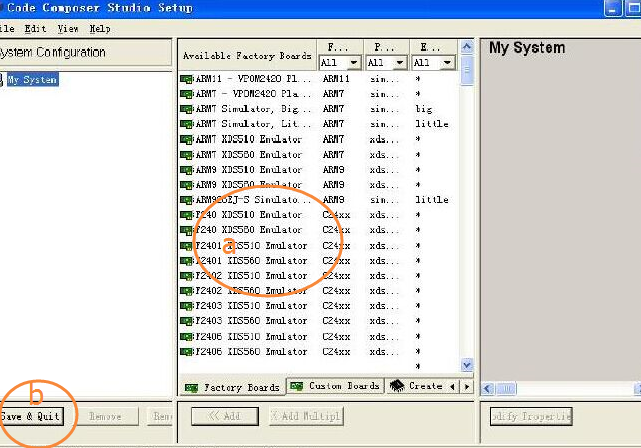Select F240 XDS510 Emulator row text

point(249,215)
